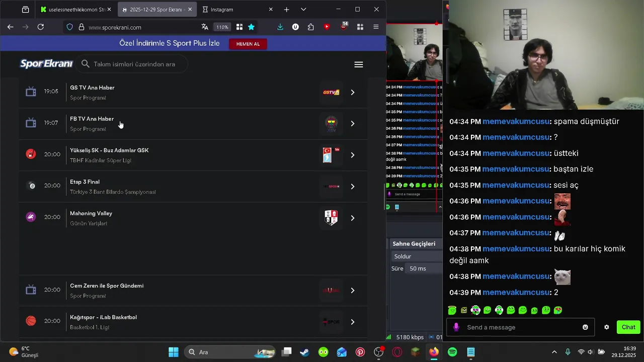This screenshot has width=644, height=362.
Task: Expand the Cem Zeren ile Spor Gündemi chevron
Action: (353, 291)
